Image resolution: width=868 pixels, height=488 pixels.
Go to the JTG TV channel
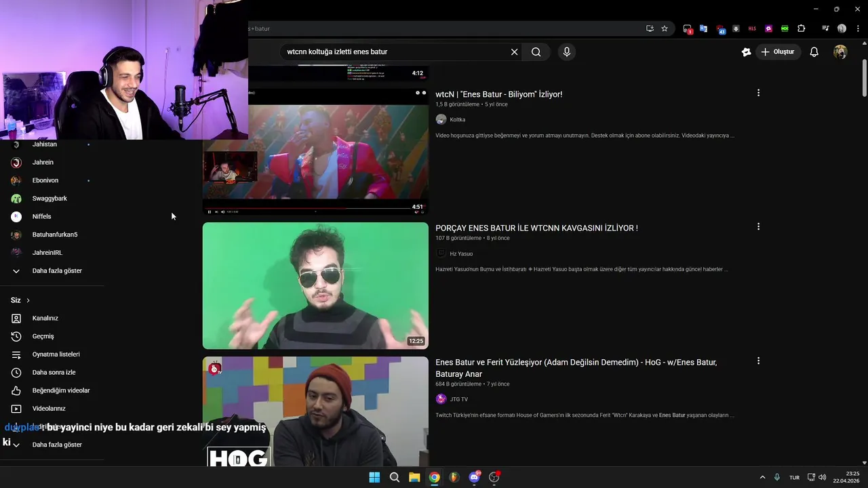pyautogui.click(x=459, y=399)
